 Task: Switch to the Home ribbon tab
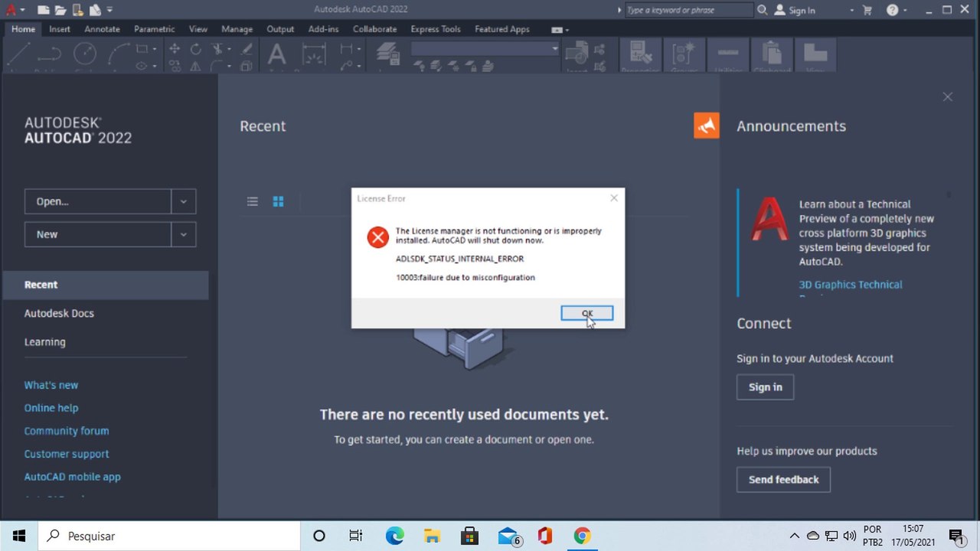pos(23,29)
